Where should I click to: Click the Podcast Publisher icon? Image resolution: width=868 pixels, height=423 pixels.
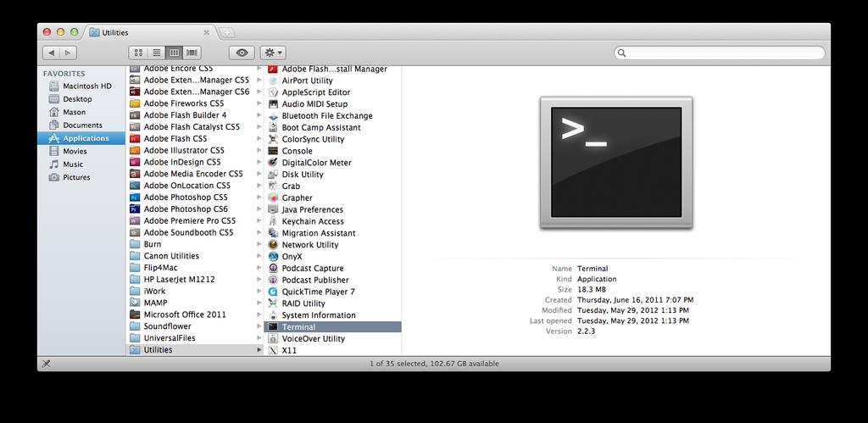273,280
